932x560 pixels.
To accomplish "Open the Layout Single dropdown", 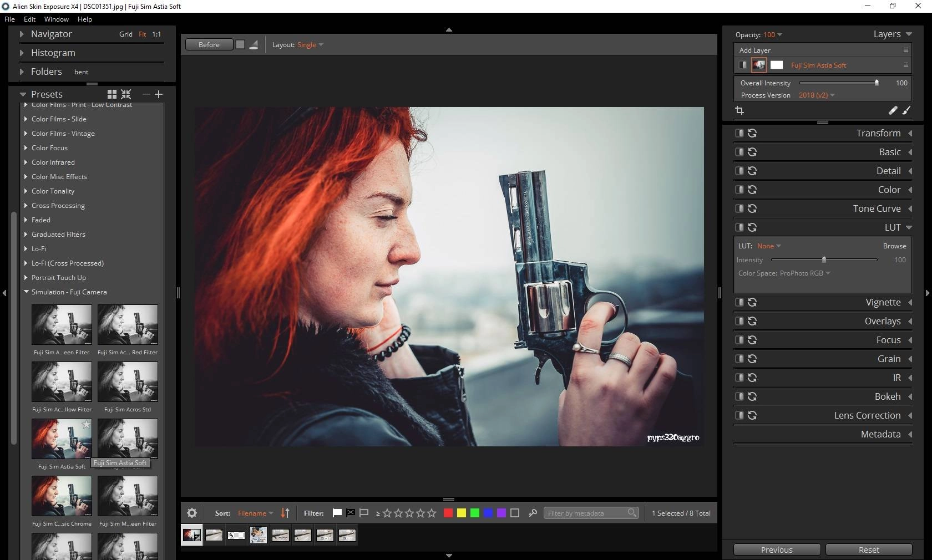I will (x=310, y=45).
